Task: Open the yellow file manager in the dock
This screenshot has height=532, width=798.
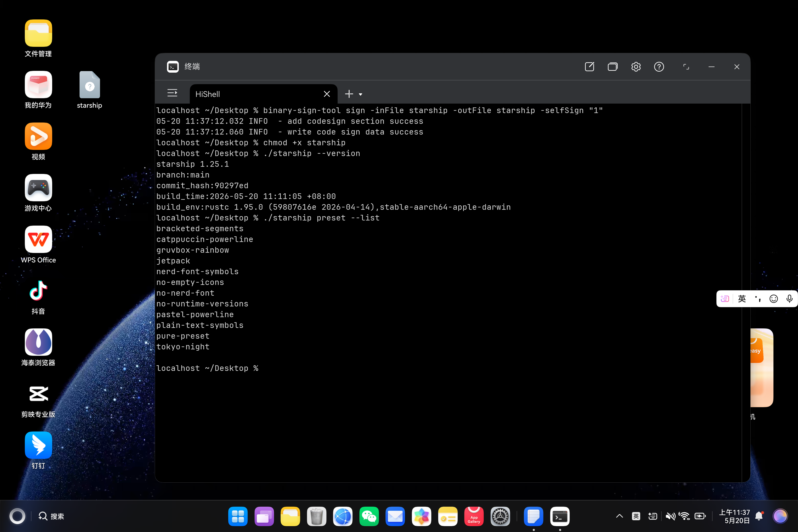Action: point(290,516)
